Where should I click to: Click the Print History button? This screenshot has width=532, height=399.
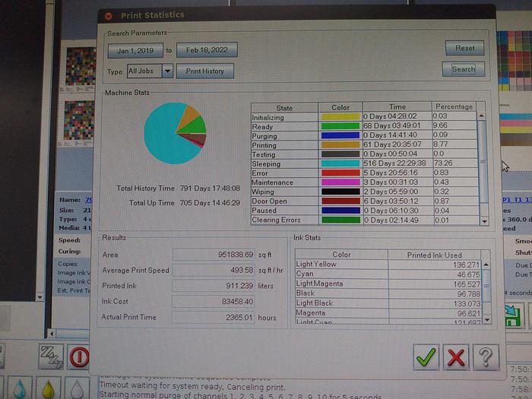(205, 71)
